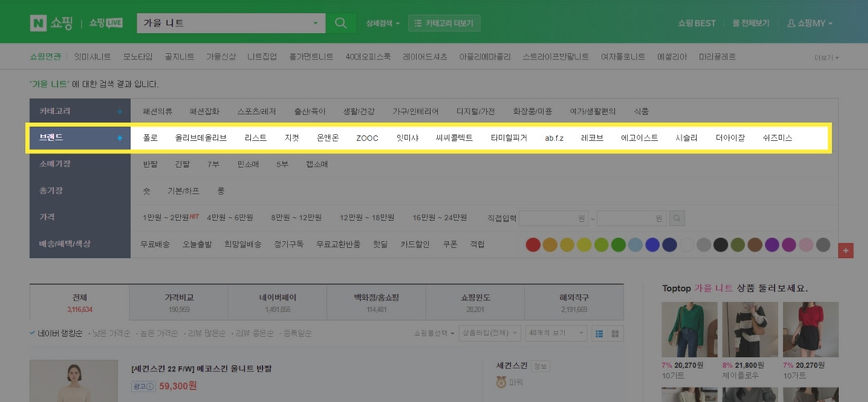Select the sky blue color swatch
Viewport: 868px width, 402px height.
click(635, 244)
